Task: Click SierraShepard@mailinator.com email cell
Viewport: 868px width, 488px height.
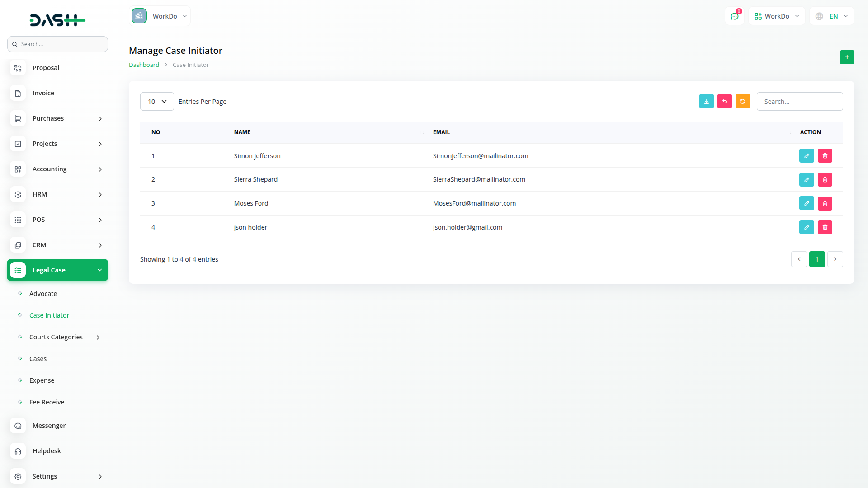Action: (x=479, y=179)
